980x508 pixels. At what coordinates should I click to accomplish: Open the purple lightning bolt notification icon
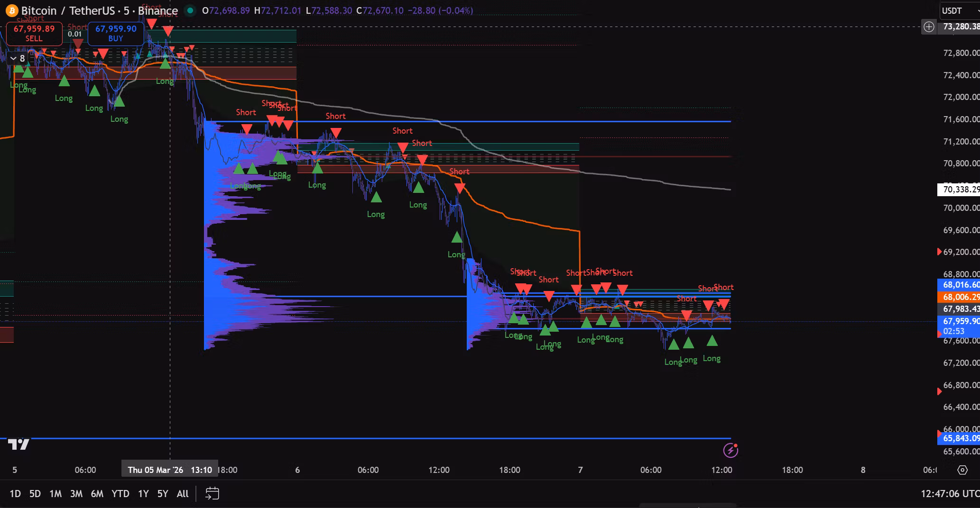[x=730, y=450]
